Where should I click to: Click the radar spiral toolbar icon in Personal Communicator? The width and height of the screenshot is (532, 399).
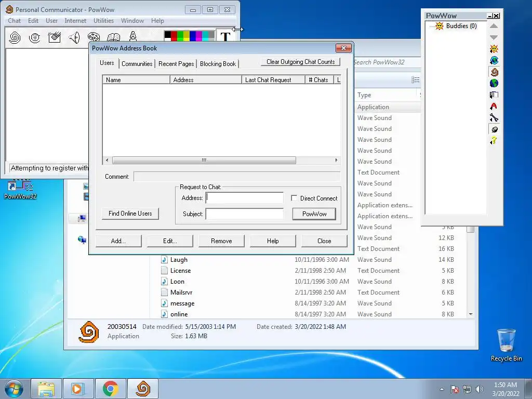35,37
